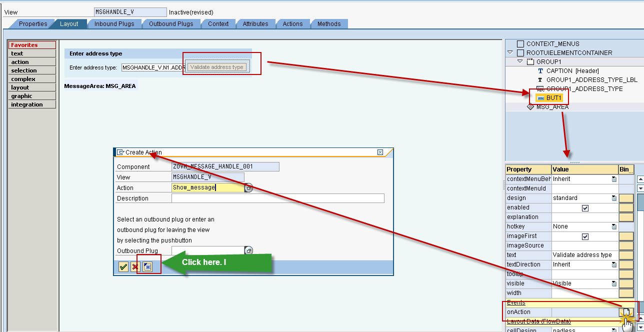
Task: Switch to the Inbound Plugs tab
Action: (x=114, y=23)
